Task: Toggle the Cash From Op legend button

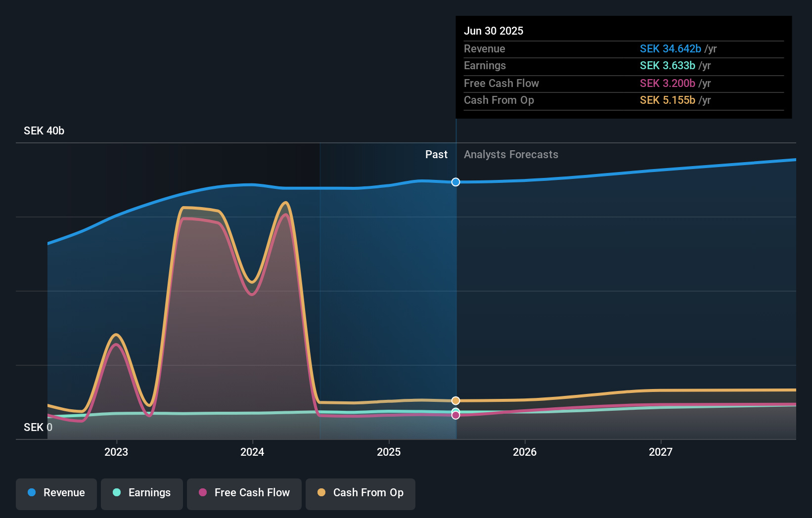Action: click(361, 494)
